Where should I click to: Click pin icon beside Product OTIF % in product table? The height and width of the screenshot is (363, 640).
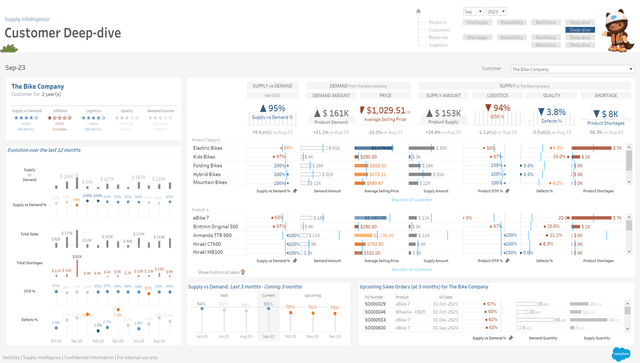click(507, 261)
